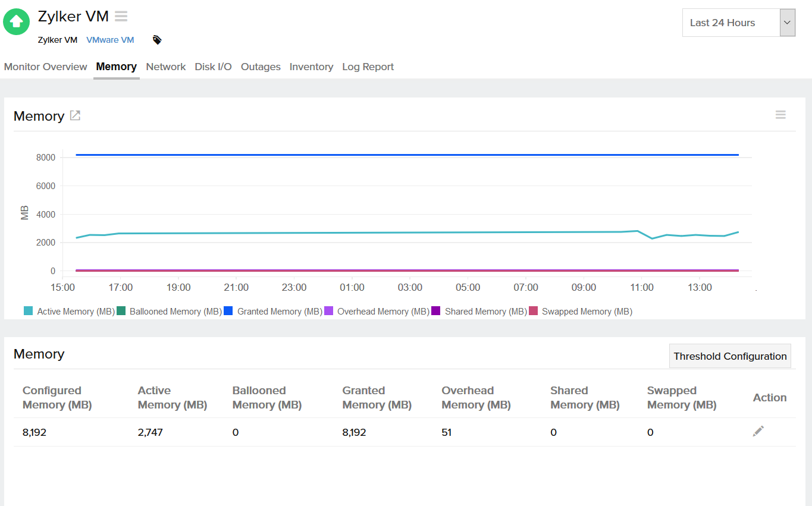Click the green availability status icon
Screen dimensions: 812x506
click(x=16, y=21)
